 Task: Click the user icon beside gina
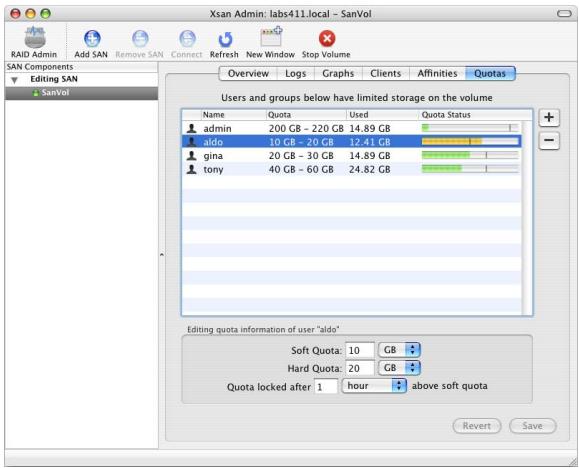coord(191,156)
